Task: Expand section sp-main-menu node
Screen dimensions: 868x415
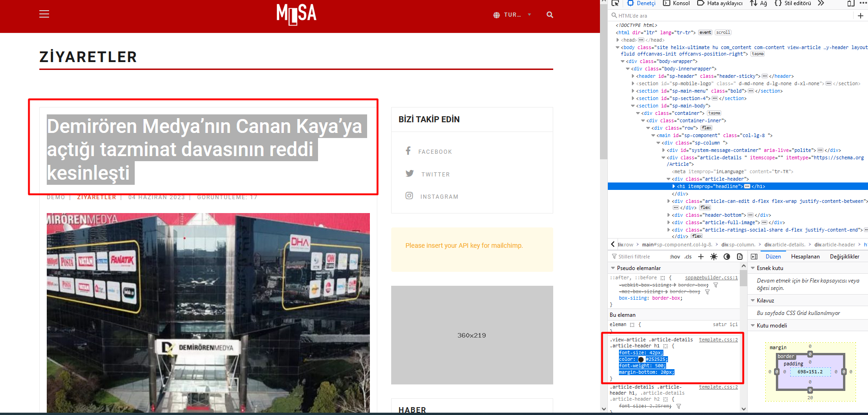Action: (633, 91)
